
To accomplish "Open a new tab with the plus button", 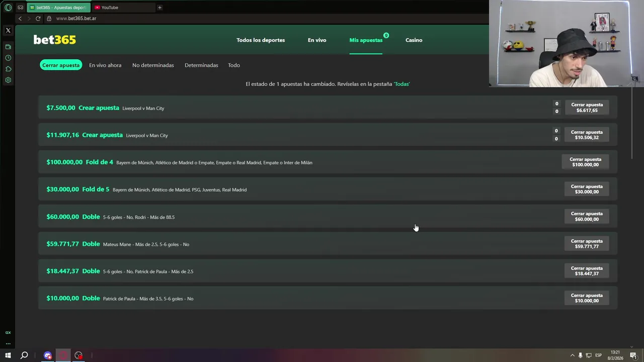I will point(159,8).
